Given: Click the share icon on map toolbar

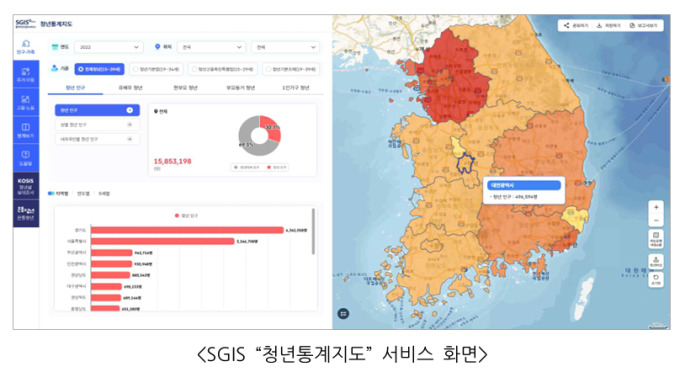Looking at the screenshot, I should (566, 26).
